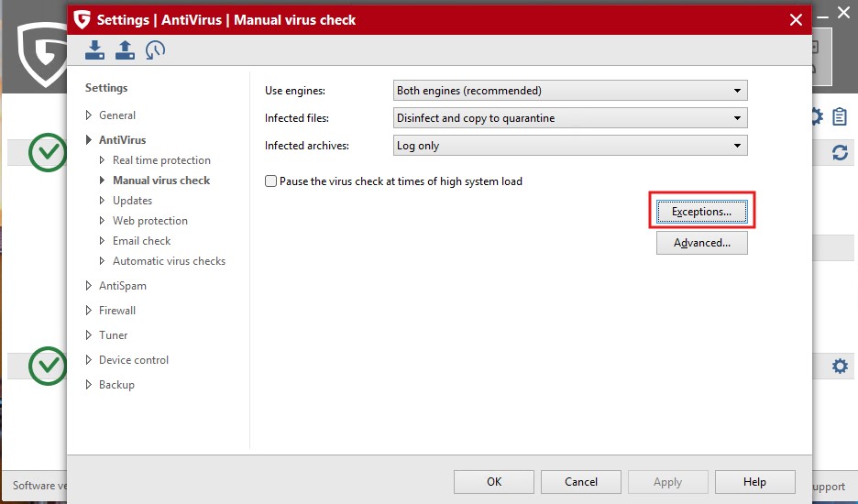This screenshot has height=504, width=858.
Task: Click the Use engines label
Action: pos(295,91)
